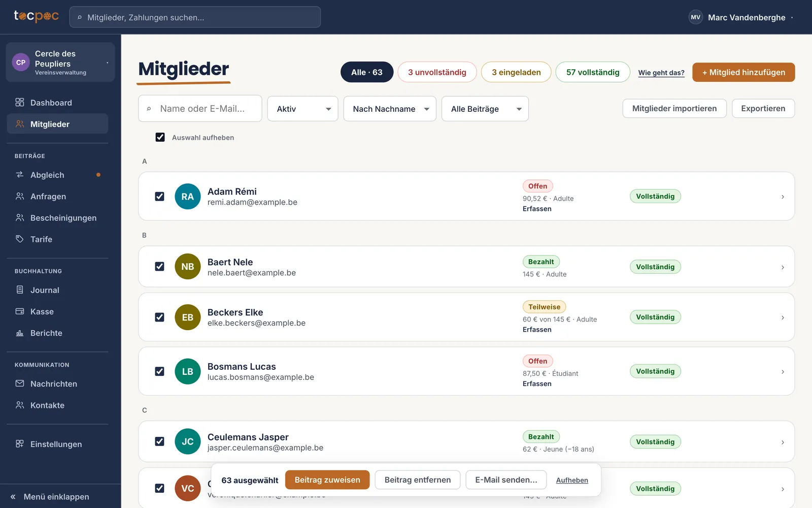Deselect the Adam Rémi checkbox

[x=159, y=196]
